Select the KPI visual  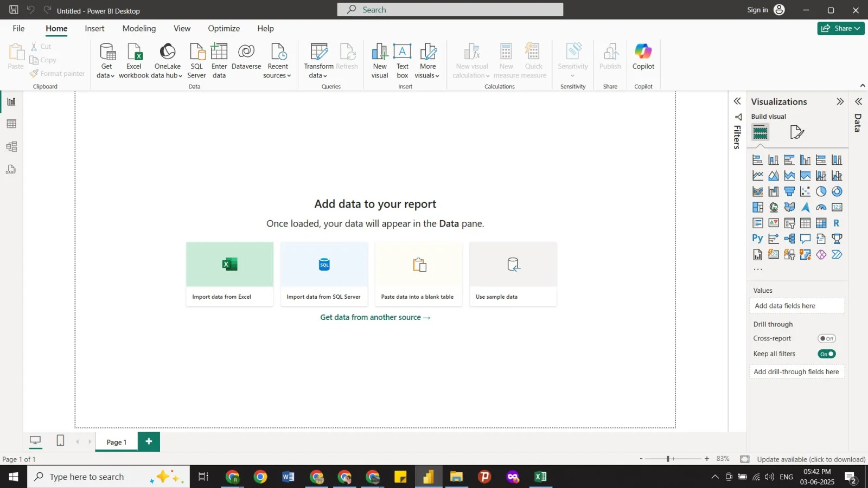(x=774, y=223)
